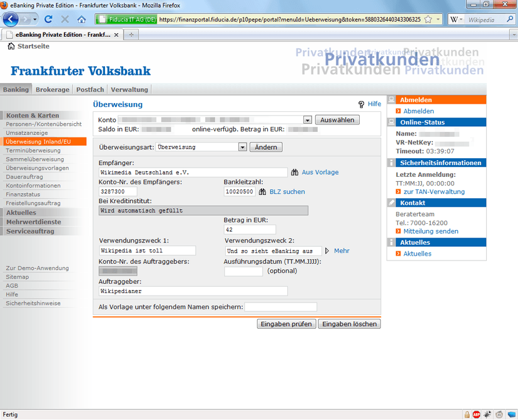Click the lock icon in status bar
Screen dimensions: 518x420
pos(467,414)
